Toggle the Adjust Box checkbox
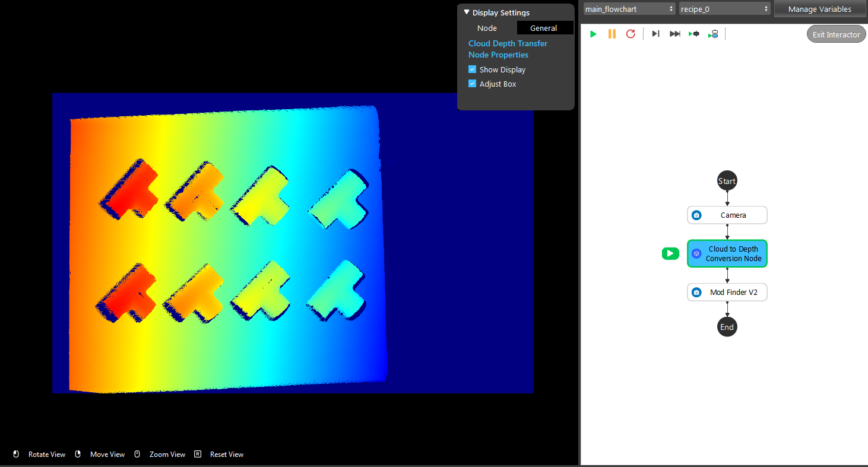 473,84
